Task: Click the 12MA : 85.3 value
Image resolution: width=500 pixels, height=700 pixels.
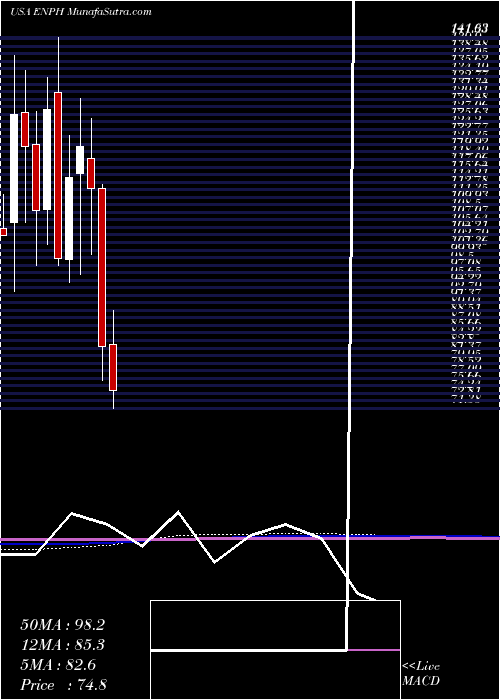Action: (x=63, y=645)
